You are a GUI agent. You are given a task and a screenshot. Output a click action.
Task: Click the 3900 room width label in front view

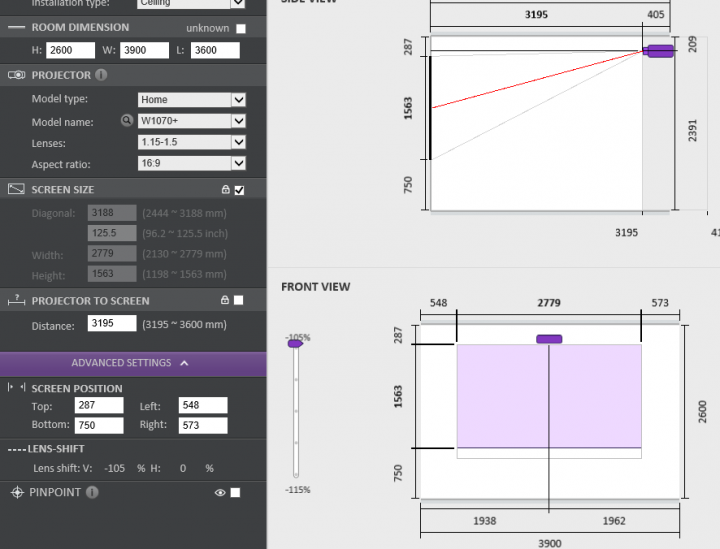[550, 543]
